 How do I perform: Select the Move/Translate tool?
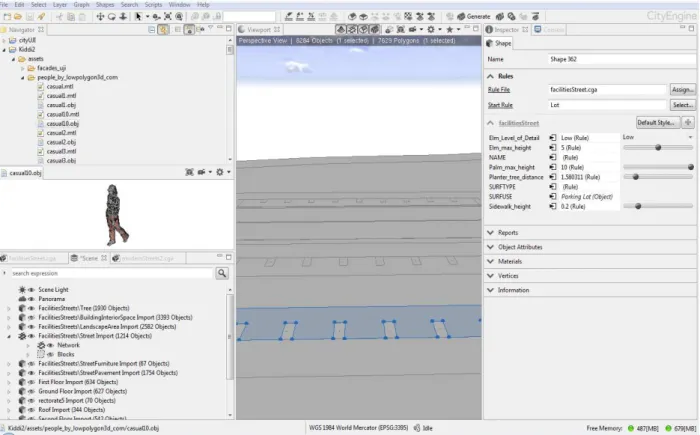tap(100, 17)
